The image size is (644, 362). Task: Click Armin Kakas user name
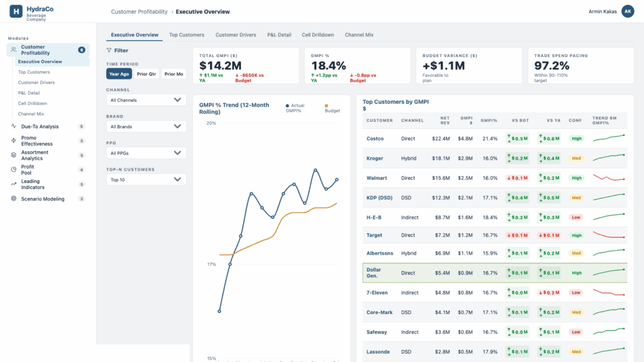pyautogui.click(x=602, y=11)
